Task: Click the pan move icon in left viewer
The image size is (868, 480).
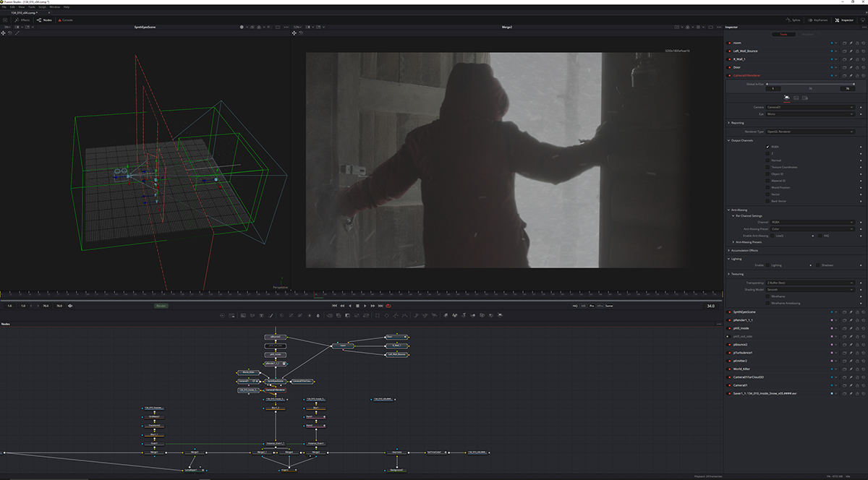Action: [4, 33]
